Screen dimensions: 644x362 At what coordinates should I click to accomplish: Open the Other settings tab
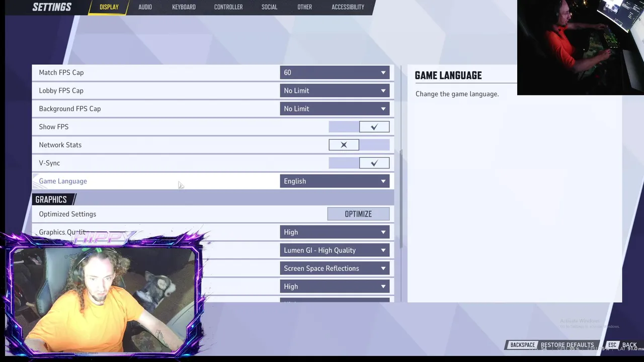(304, 7)
